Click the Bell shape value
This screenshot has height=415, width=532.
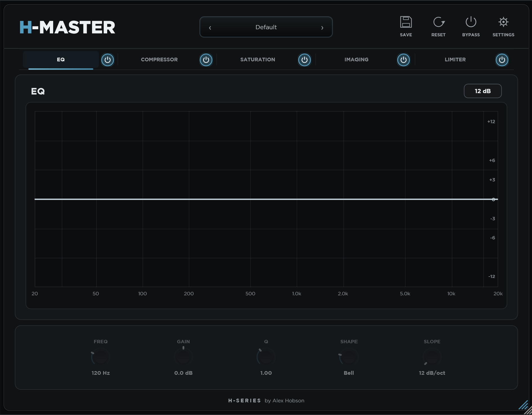pyautogui.click(x=349, y=373)
